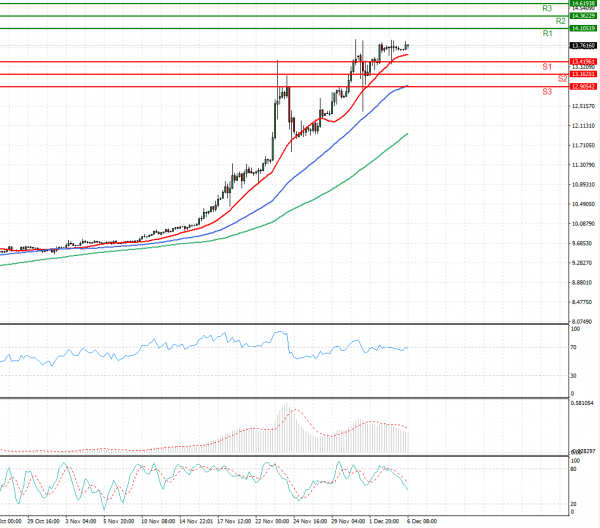Select the green 14.10519 price tag
This screenshot has width=600, height=528.
(583, 29)
